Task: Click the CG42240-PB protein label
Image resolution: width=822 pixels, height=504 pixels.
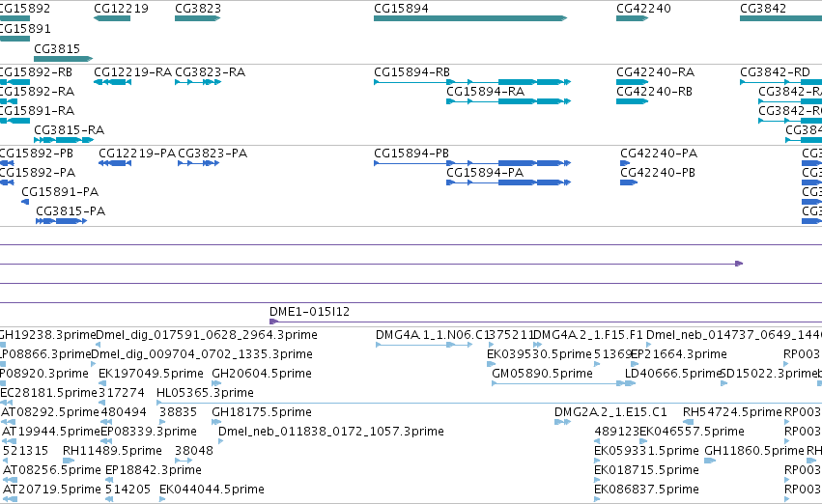Action: coord(658,173)
